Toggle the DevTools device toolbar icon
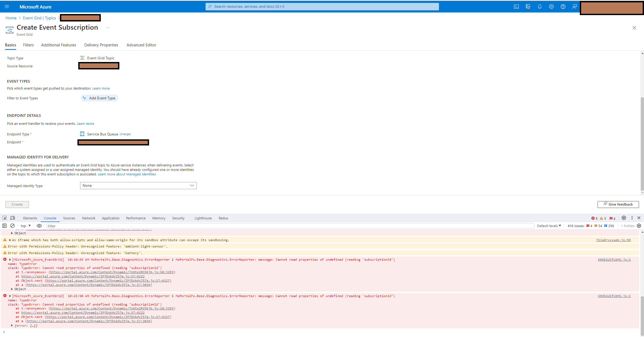The width and height of the screenshot is (644, 337). point(12,218)
